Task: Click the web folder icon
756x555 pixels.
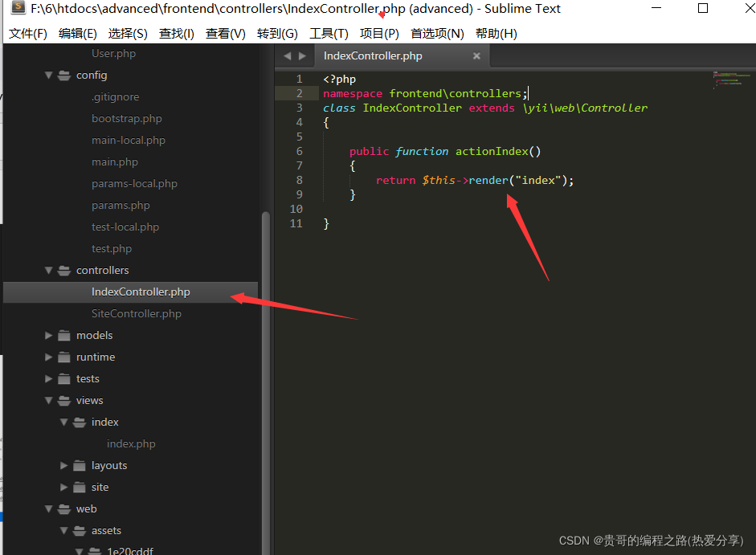Action: pos(64,509)
